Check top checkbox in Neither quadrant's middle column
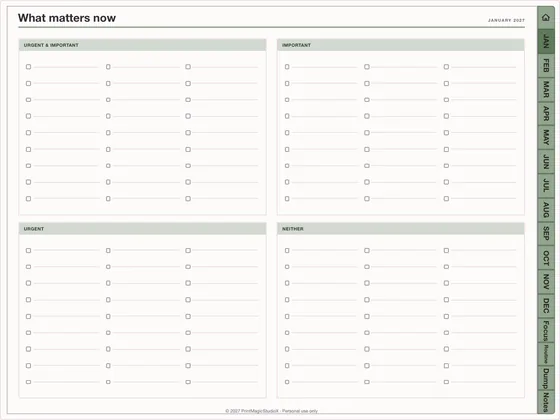 point(367,250)
